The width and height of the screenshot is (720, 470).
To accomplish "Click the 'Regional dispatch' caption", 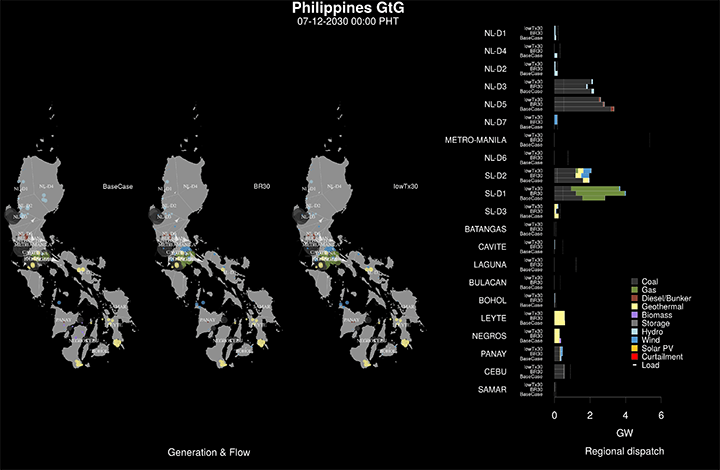I will tap(624, 451).
